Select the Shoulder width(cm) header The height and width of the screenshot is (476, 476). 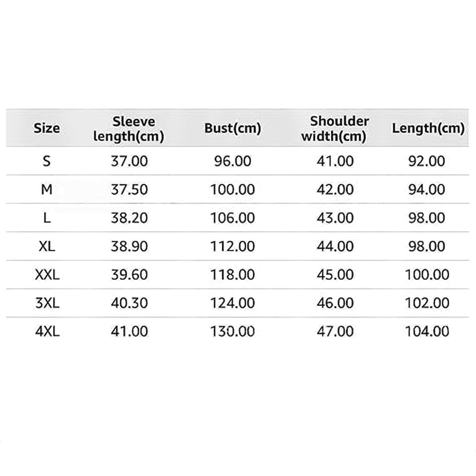click(x=335, y=129)
